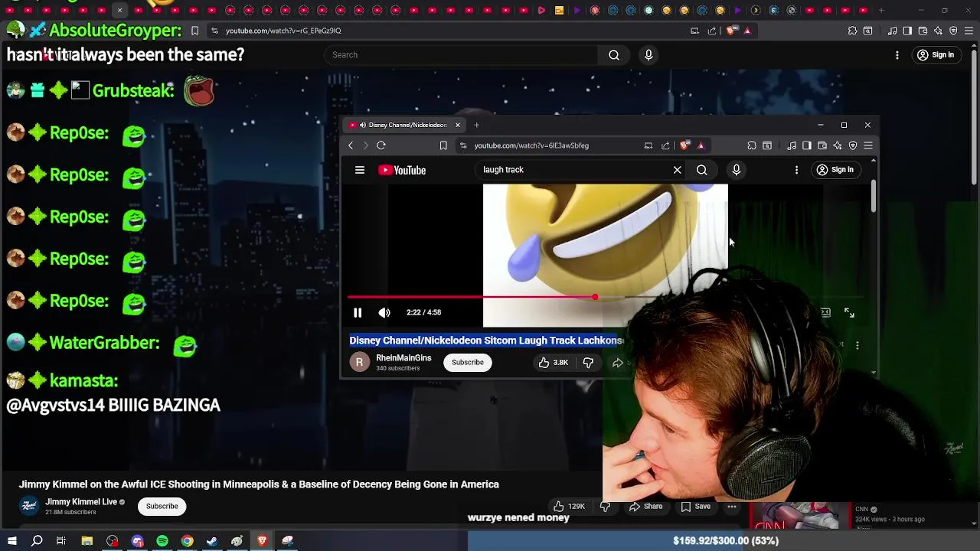Toggle sidebar panel in inner browser toolbar
Screen dimensions: 980x551
click(x=807, y=145)
